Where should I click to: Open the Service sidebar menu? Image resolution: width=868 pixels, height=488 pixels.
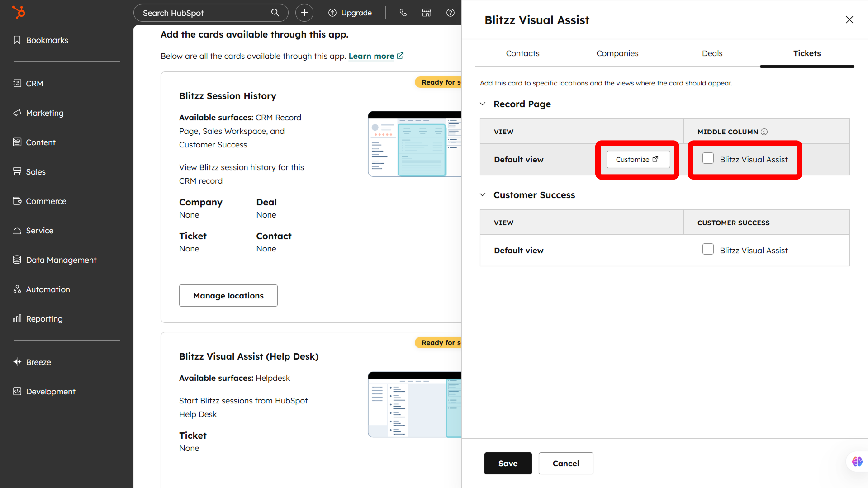click(x=33, y=231)
